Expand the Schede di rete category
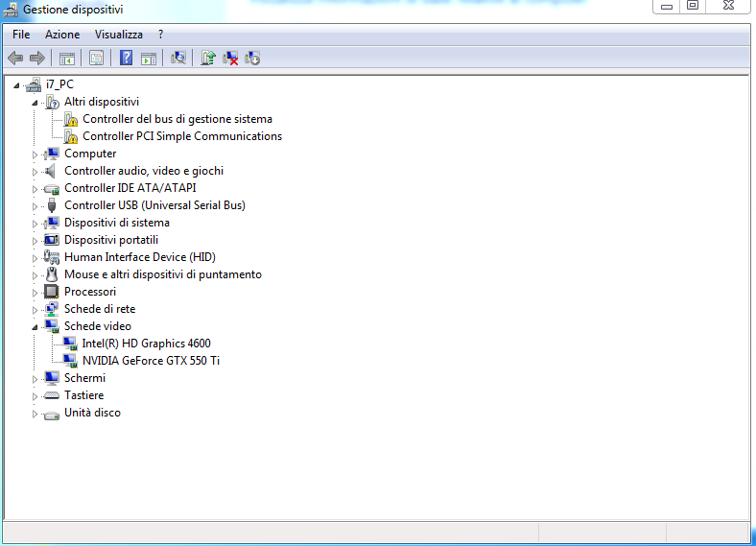The image size is (756, 546). pos(35,309)
